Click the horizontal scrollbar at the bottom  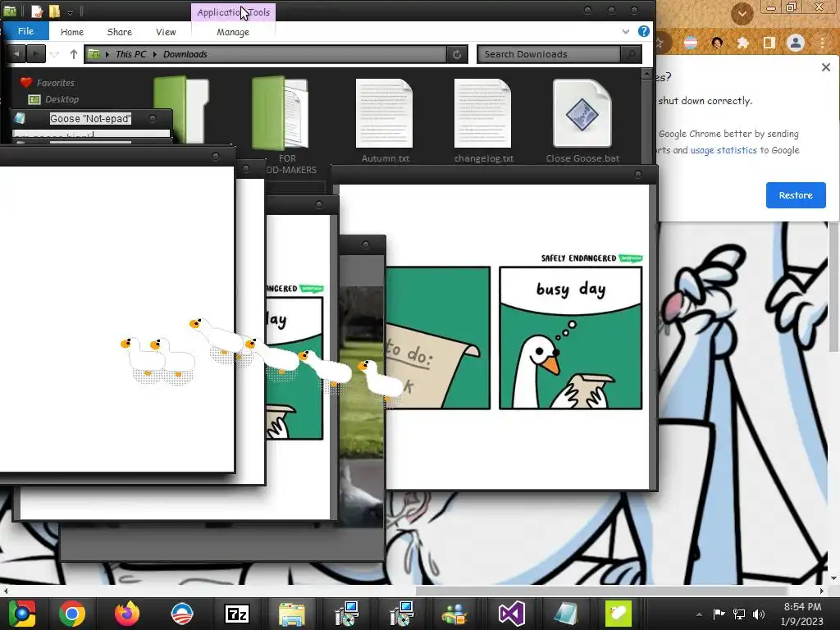[x=601, y=591]
